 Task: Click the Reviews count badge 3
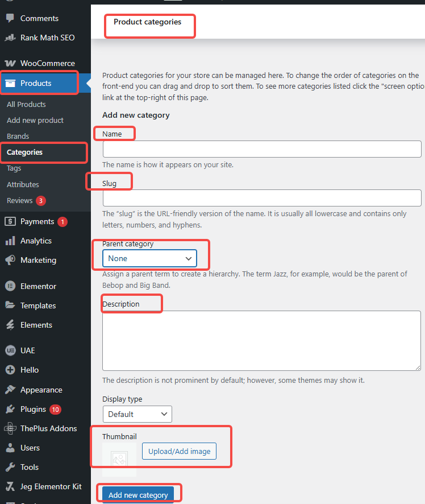41,201
